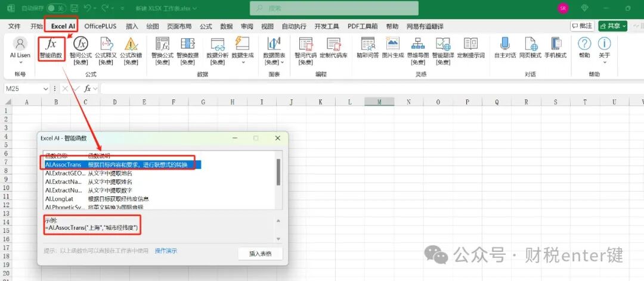The height and width of the screenshot is (281, 644).
Task: Open the file name dropdown in title bar
Action: tap(194, 8)
